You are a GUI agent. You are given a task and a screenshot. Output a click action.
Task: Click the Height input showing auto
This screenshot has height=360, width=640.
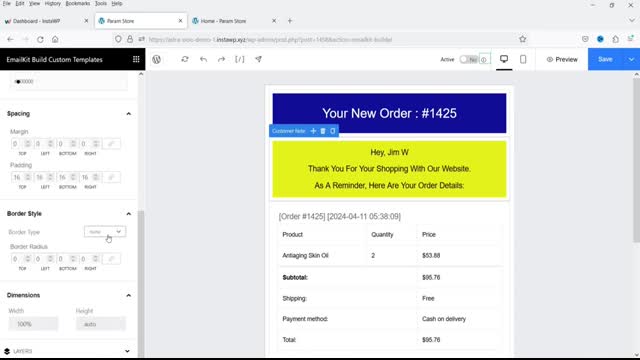(x=101, y=324)
